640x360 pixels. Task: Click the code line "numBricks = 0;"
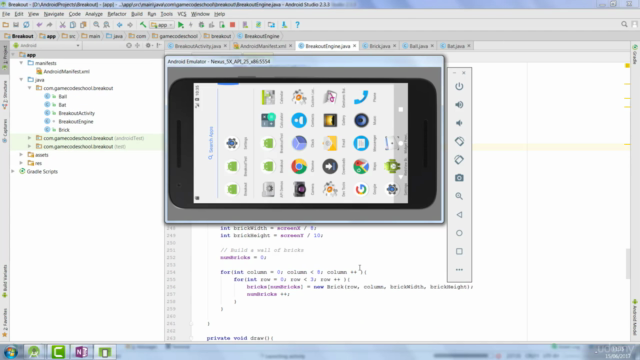243,258
